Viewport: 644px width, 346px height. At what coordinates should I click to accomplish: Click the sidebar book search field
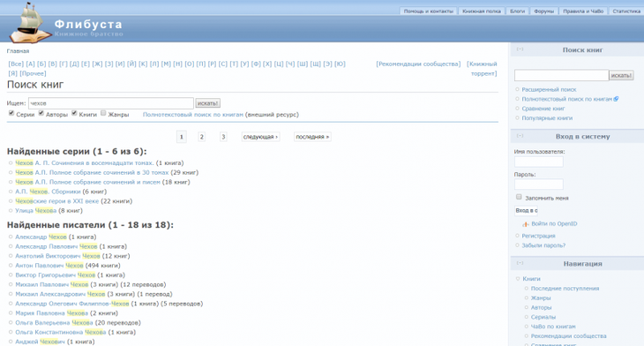[x=561, y=75]
